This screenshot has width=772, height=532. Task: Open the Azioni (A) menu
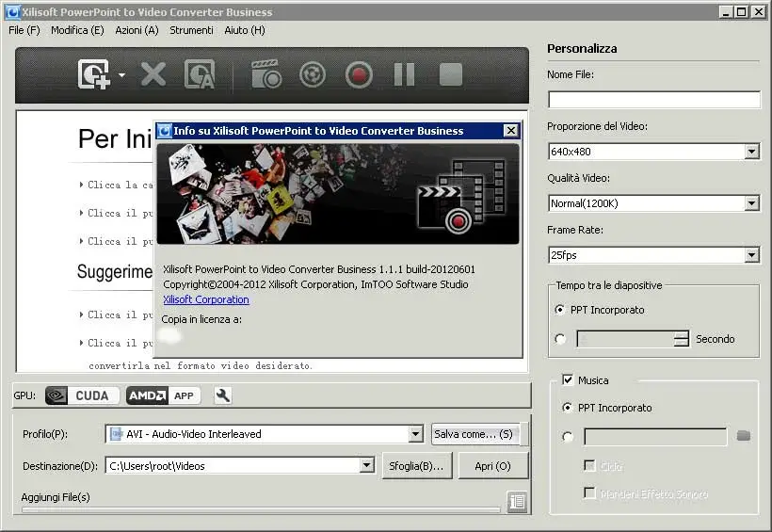click(137, 30)
